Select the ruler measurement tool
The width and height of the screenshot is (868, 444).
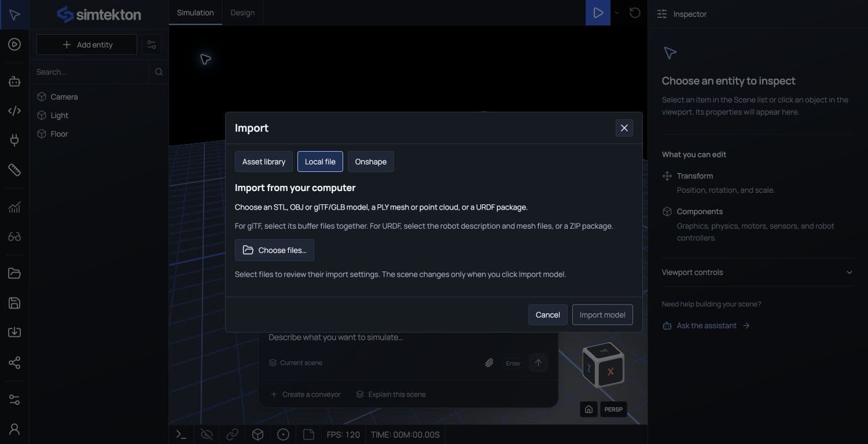tap(14, 170)
